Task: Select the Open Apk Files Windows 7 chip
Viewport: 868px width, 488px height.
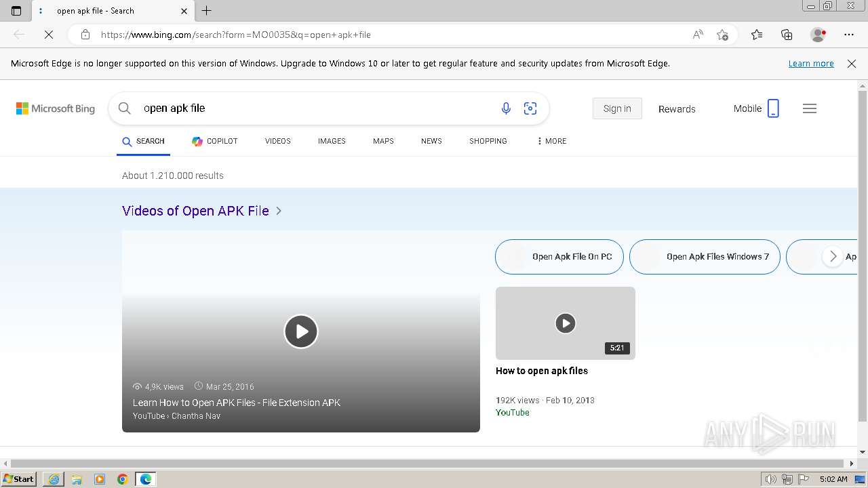Action: (705, 257)
